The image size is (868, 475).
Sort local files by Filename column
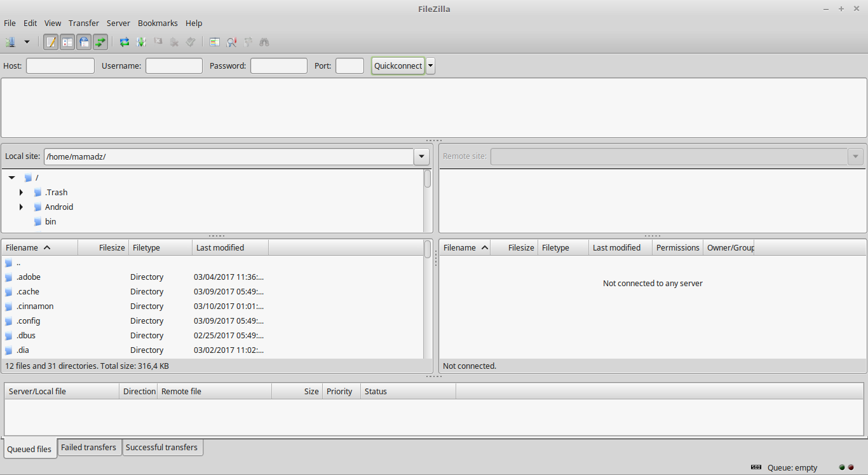coord(39,248)
